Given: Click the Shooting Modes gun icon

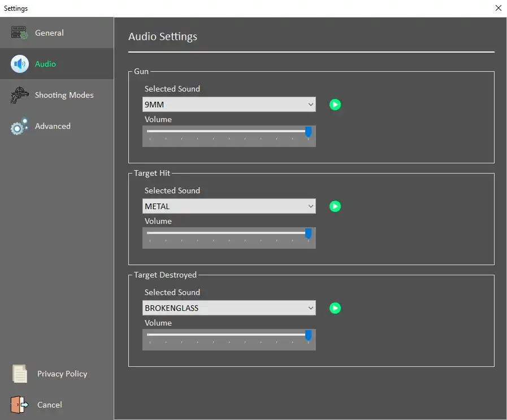Looking at the screenshot, I should click(x=19, y=95).
